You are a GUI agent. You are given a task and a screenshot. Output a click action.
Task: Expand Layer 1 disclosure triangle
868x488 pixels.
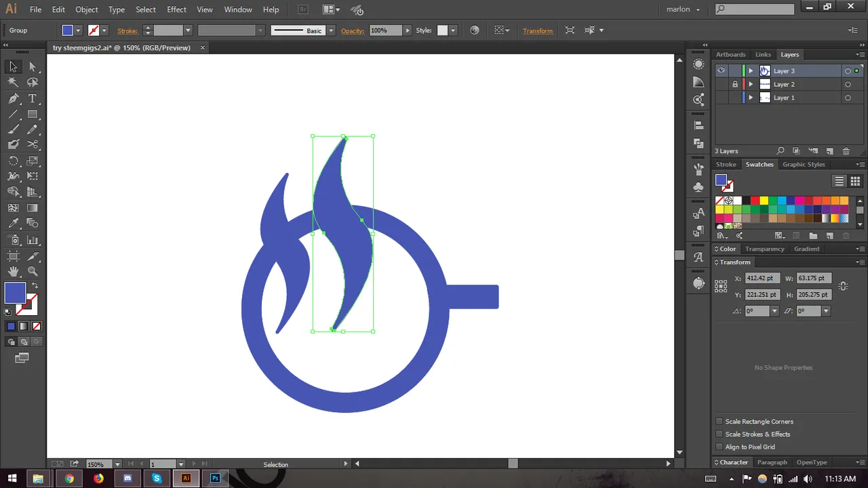coord(751,98)
